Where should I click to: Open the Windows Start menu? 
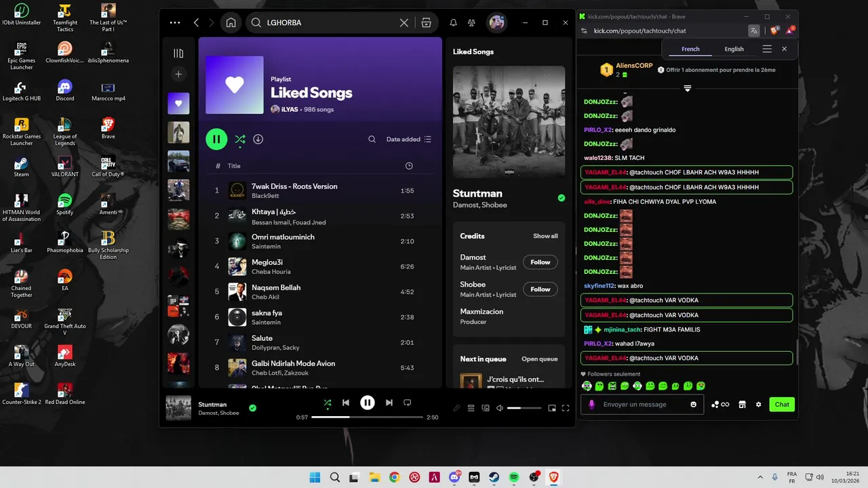pyautogui.click(x=315, y=477)
